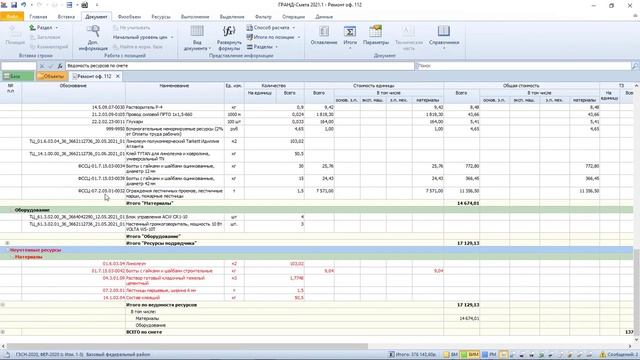This screenshot has height=360, width=640.
Task: Open the Раздел dropdown in Вставка строки
Action: point(44,28)
